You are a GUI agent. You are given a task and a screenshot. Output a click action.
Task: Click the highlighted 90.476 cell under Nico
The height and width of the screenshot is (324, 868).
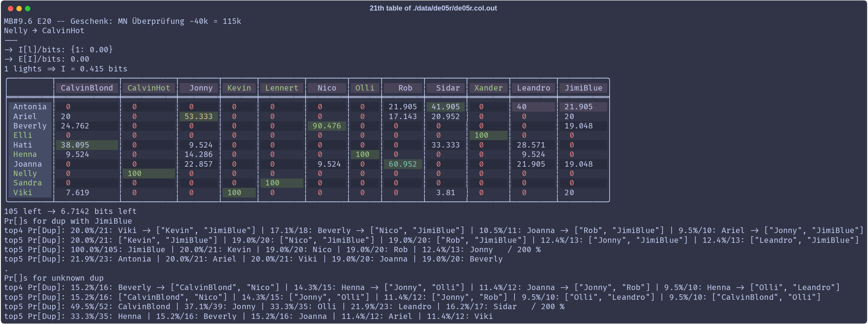[327, 126]
